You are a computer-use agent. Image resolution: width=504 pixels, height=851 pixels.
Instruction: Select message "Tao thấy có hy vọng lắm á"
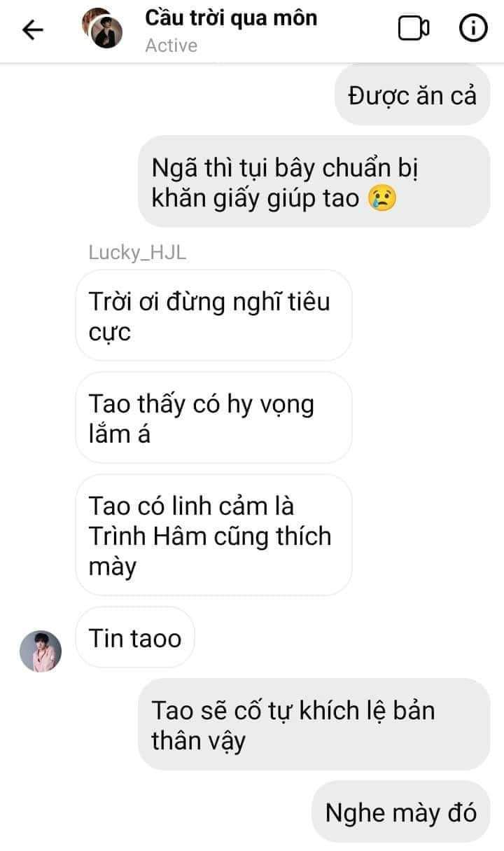click(213, 418)
